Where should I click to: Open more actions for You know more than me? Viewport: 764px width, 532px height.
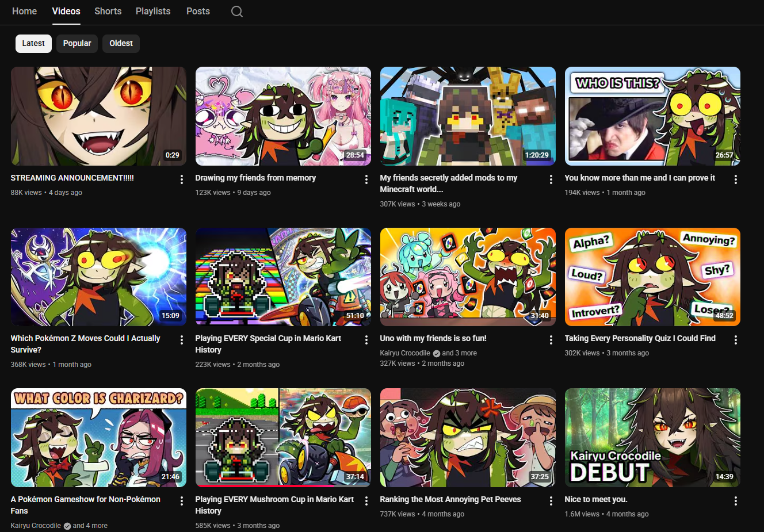tap(736, 179)
